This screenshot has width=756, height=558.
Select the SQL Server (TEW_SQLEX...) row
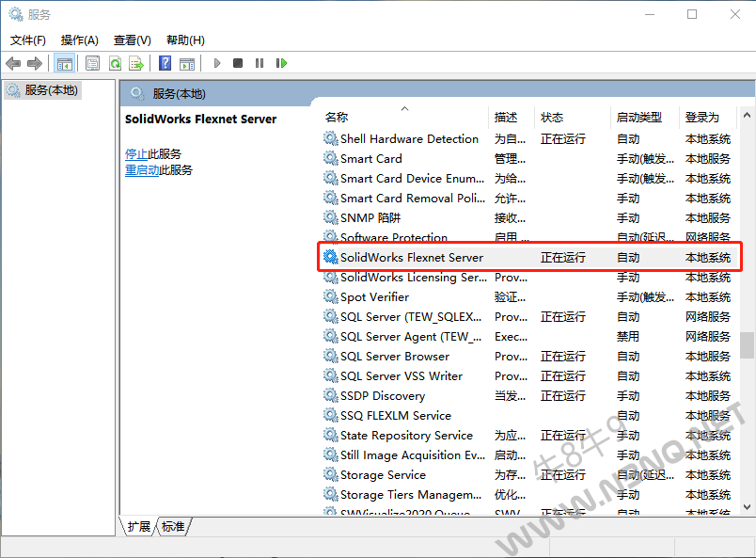(528, 317)
